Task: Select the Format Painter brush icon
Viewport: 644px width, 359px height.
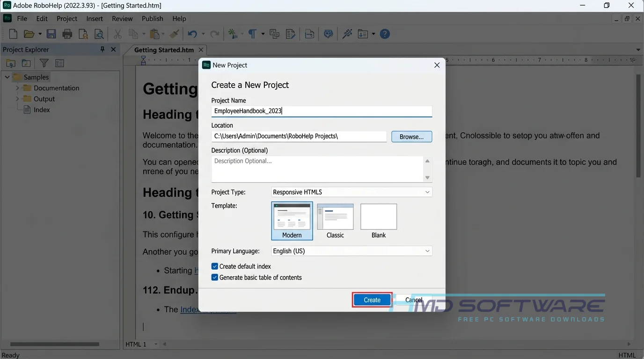Action: pos(174,34)
